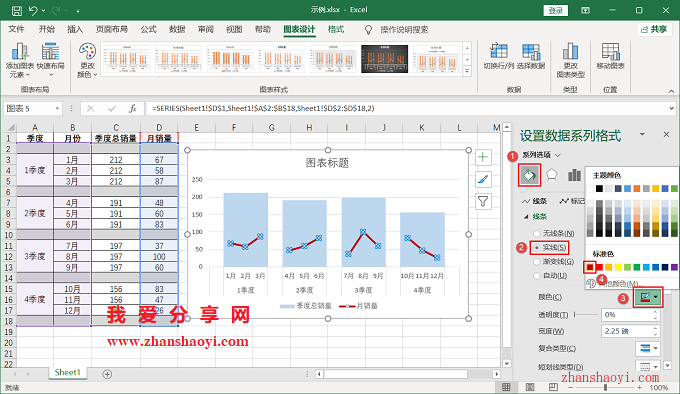The image size is (680, 394).
Task: Open the Compound type dropdown
Action: 648,348
